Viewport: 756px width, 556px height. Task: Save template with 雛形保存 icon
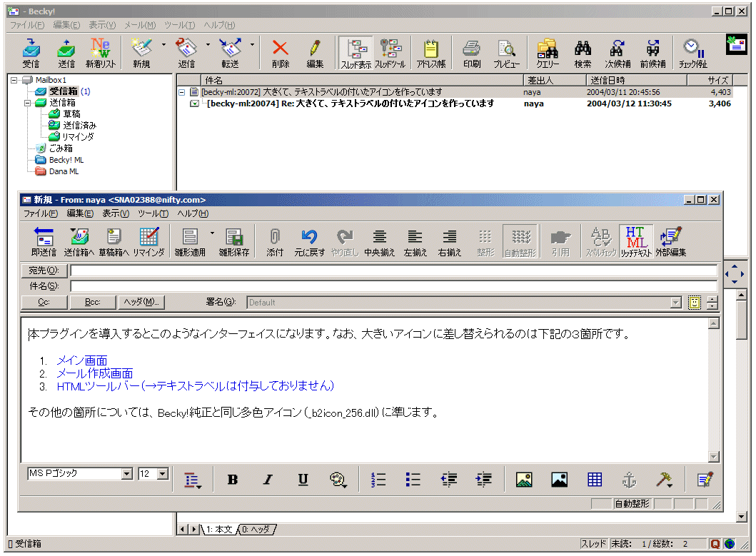(234, 241)
